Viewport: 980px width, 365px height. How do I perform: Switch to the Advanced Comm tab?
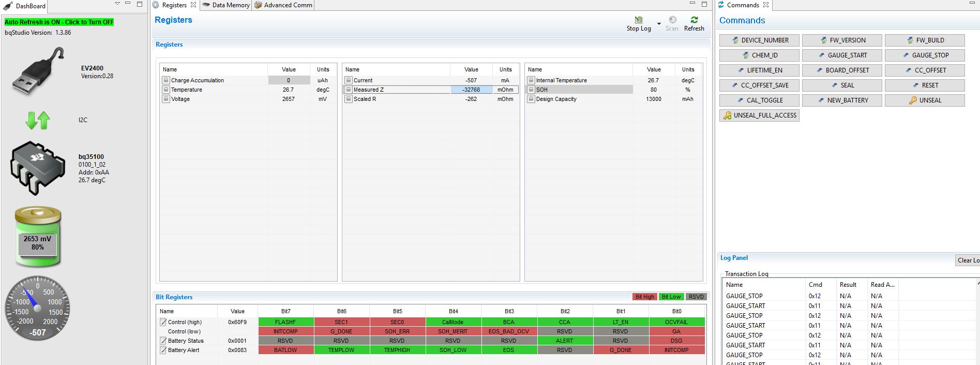[283, 5]
